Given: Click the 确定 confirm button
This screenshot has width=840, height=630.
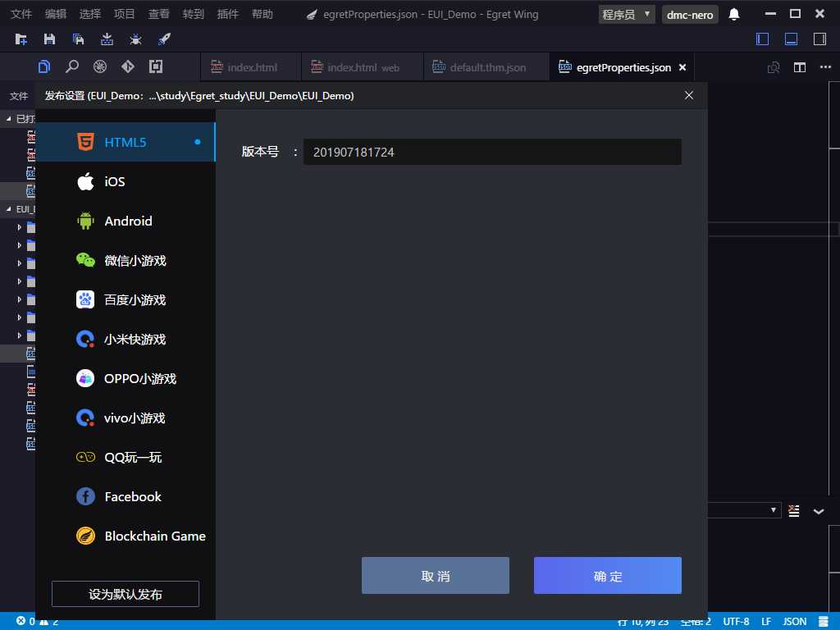Looking at the screenshot, I should [x=608, y=576].
